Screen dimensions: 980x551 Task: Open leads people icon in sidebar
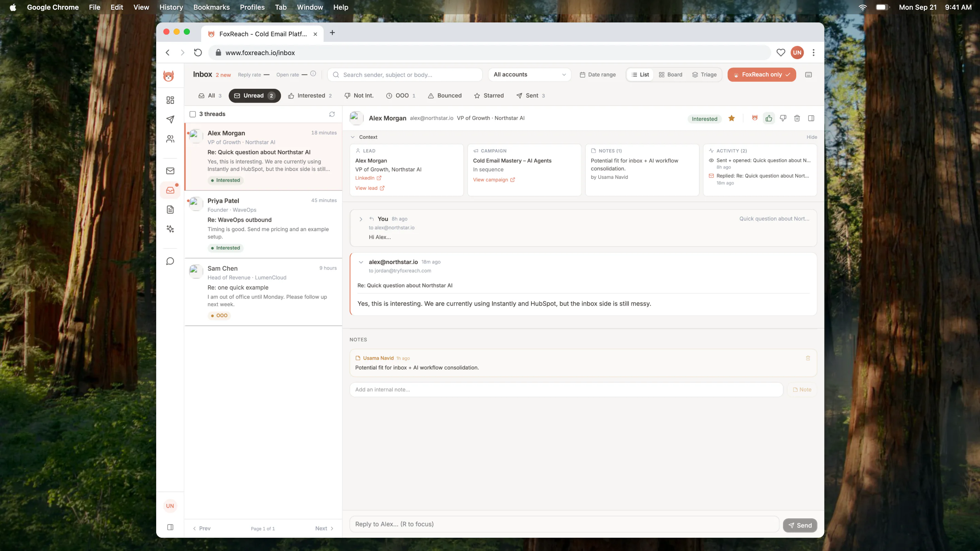point(170,139)
